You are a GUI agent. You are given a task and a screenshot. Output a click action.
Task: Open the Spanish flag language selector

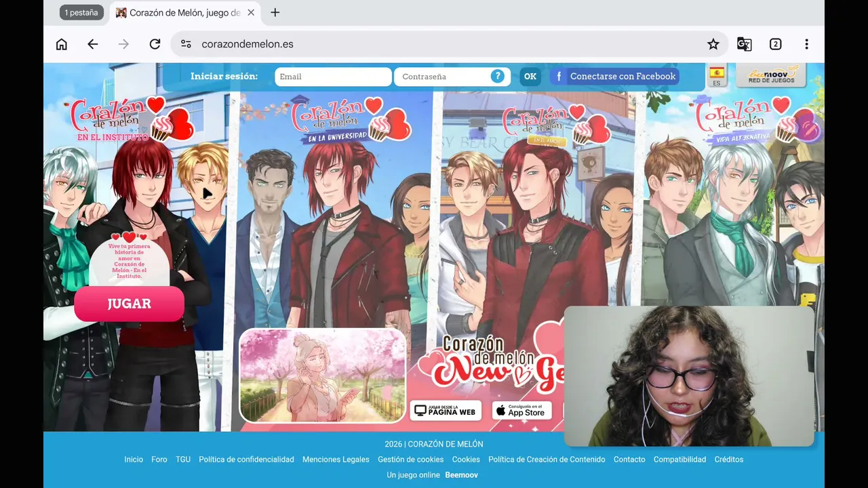tap(716, 76)
